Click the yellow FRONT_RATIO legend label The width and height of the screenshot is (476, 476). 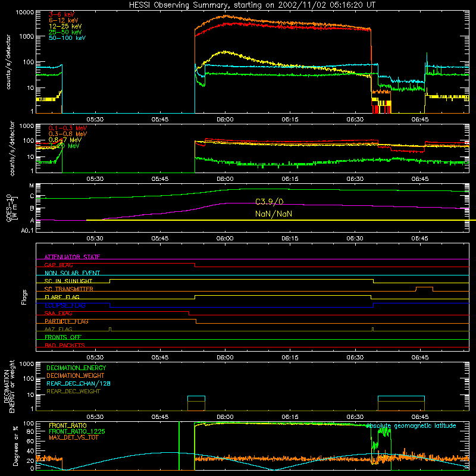pos(68,425)
